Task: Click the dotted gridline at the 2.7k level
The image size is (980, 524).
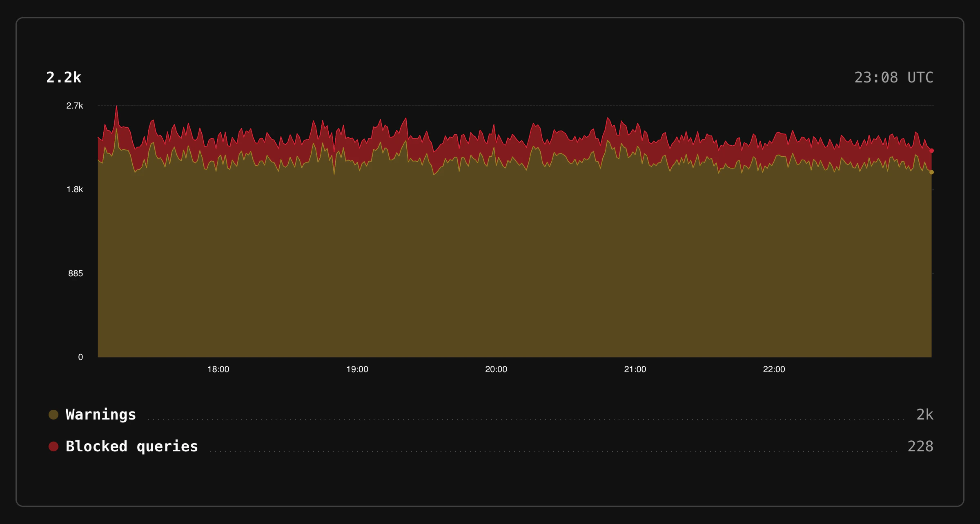Action: [x=490, y=105]
